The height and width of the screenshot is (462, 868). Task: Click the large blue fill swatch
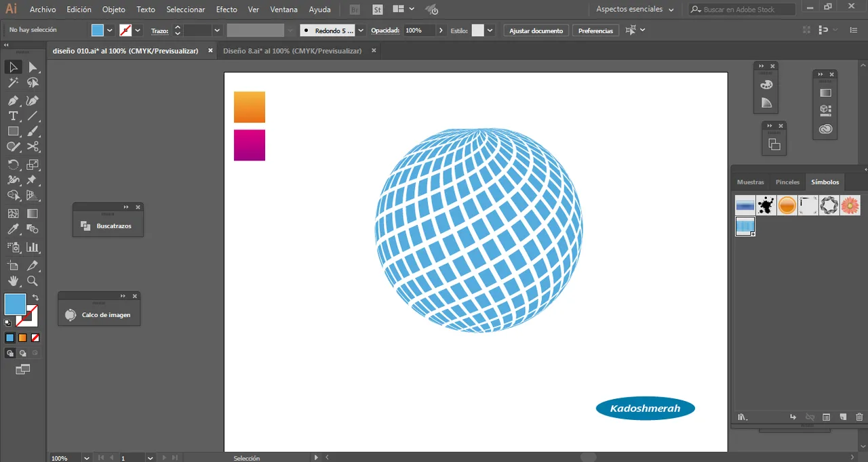(x=15, y=304)
